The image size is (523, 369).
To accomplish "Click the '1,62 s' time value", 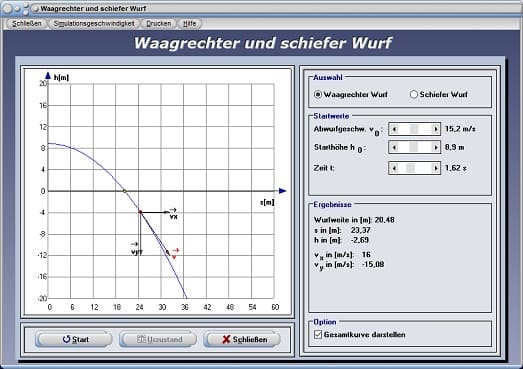I will (456, 168).
